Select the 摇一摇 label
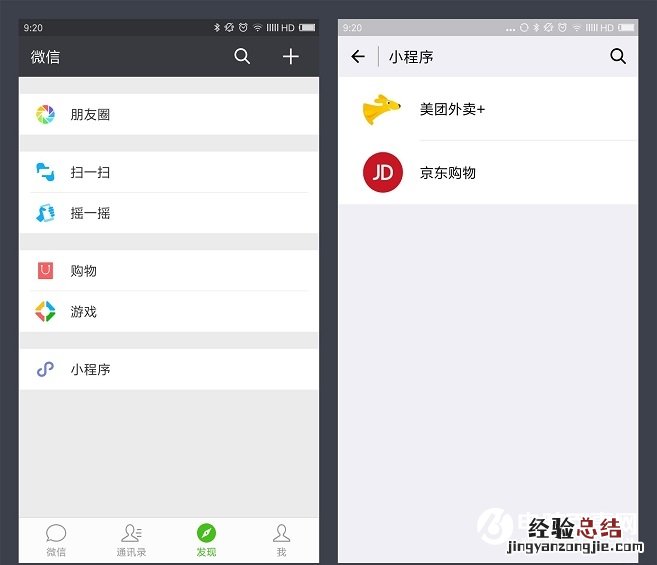 click(90, 213)
